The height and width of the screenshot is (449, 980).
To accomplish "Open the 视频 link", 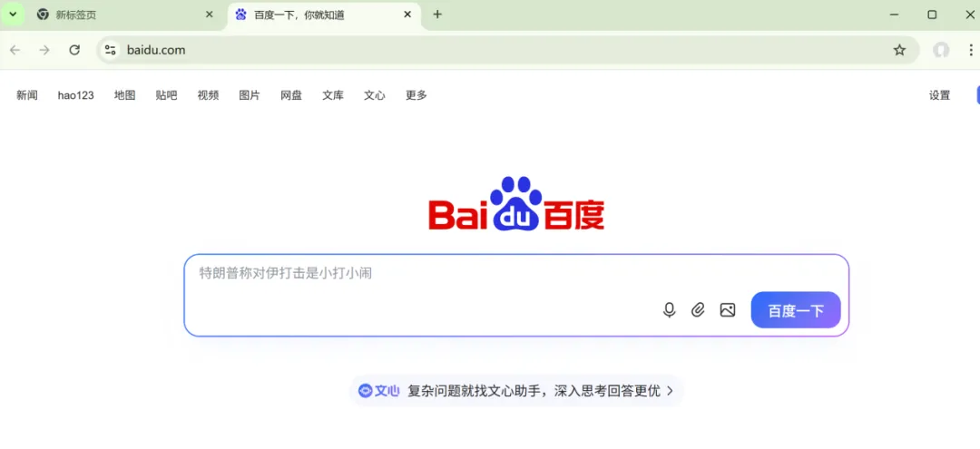I will pos(208,95).
